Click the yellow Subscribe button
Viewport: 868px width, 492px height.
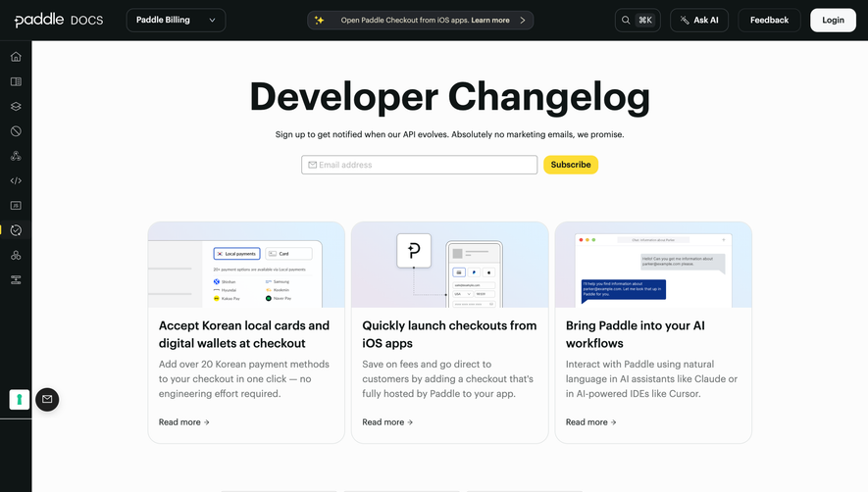571,165
